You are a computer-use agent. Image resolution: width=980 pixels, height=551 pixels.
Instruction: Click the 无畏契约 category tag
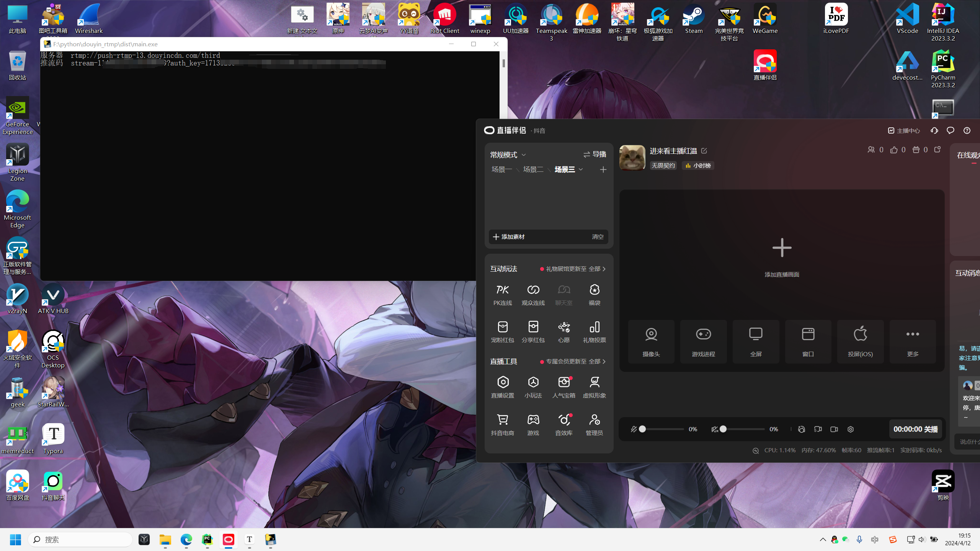(x=663, y=165)
